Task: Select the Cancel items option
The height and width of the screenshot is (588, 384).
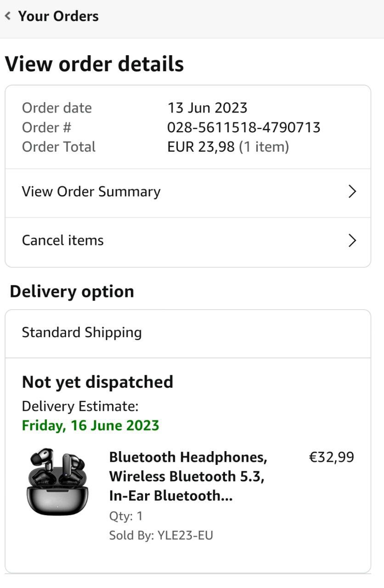Action: click(63, 240)
